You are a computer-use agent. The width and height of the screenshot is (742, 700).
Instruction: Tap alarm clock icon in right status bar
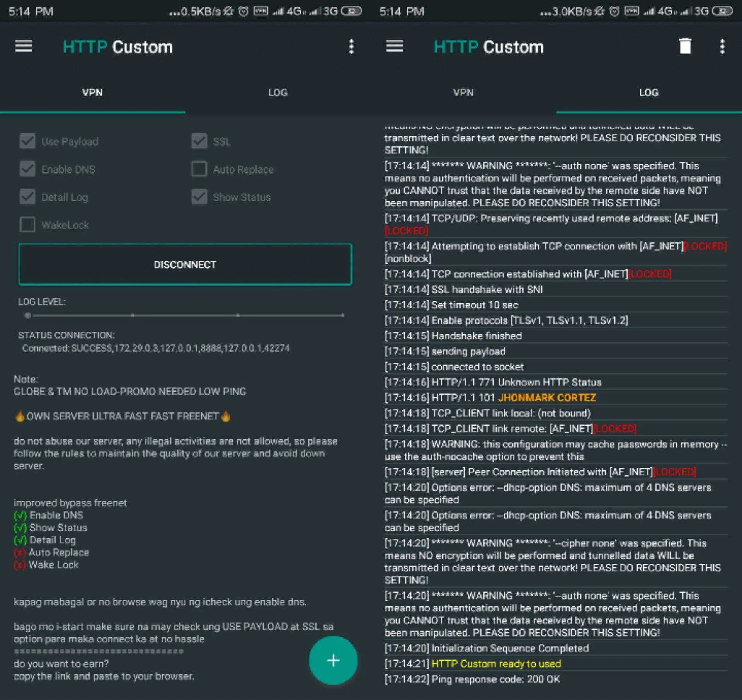click(x=614, y=11)
